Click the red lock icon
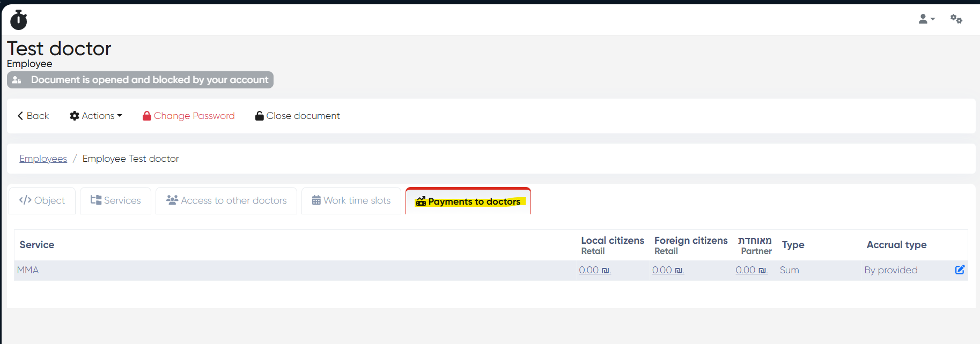Viewport: 980px width, 344px height. tap(146, 116)
